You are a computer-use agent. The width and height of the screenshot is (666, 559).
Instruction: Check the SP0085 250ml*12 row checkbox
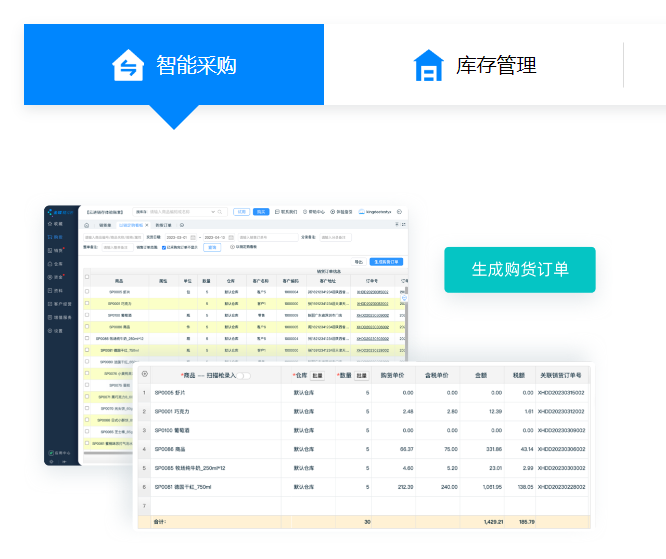coord(87,339)
